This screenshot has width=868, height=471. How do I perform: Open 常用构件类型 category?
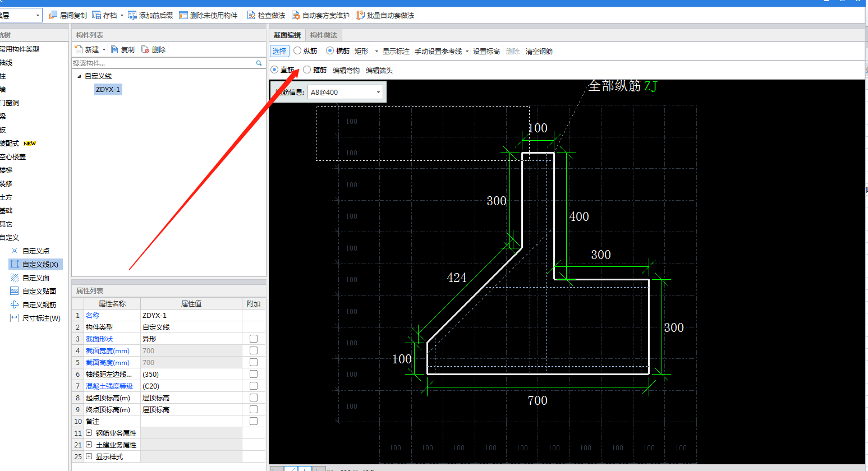[20, 49]
